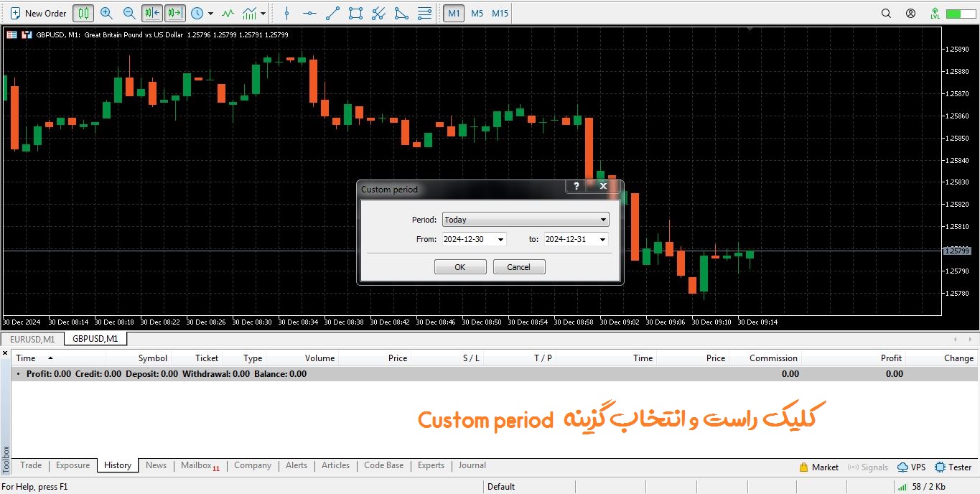980x494 pixels.
Task: Select the triangle shape drawing tool
Action: pyautogui.click(x=401, y=13)
